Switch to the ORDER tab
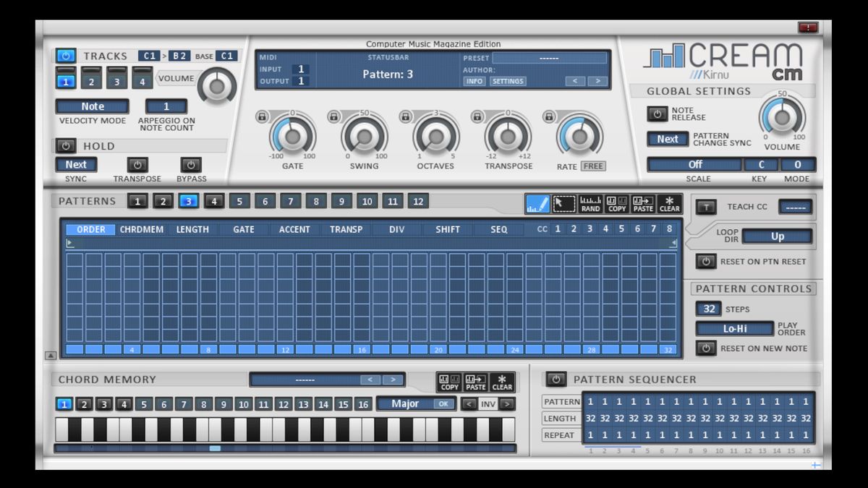This screenshot has height=488, width=868. point(91,229)
